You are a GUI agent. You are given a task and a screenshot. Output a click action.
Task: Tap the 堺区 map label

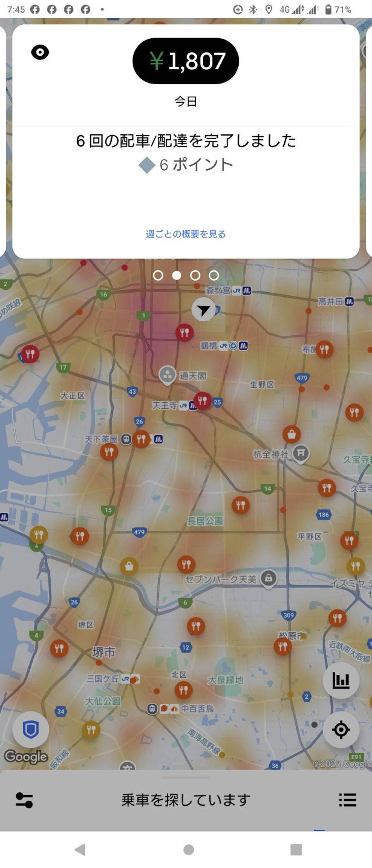[x=86, y=625]
